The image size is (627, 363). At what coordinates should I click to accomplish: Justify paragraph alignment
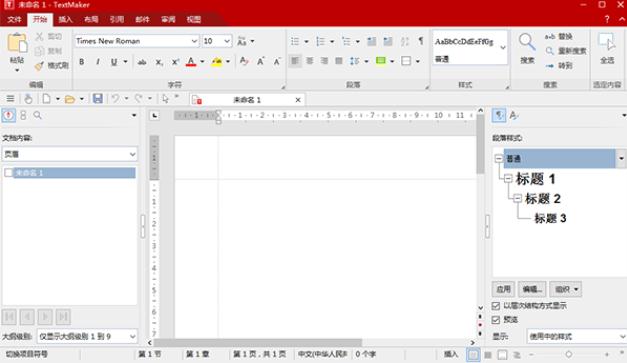(339, 61)
